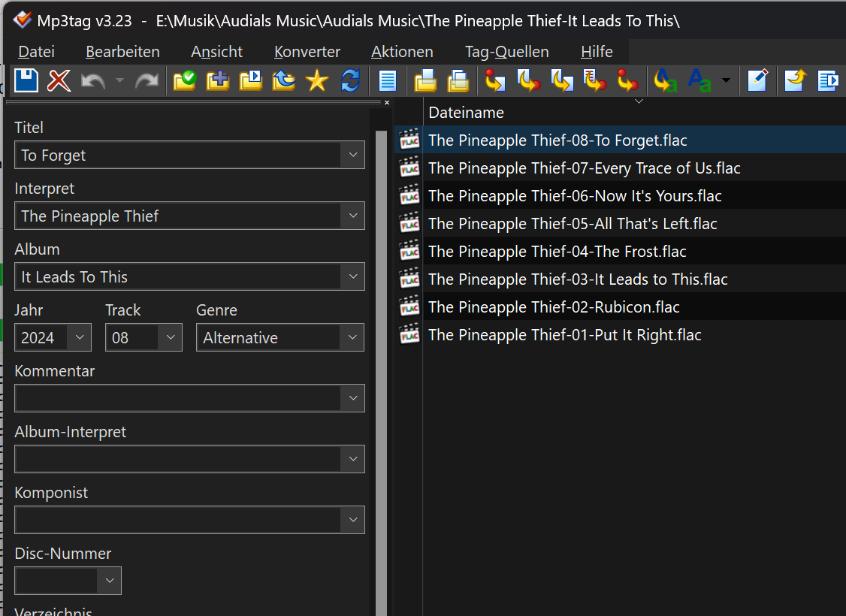The height and width of the screenshot is (616, 846).
Task: Undo the last change
Action: tap(93, 81)
